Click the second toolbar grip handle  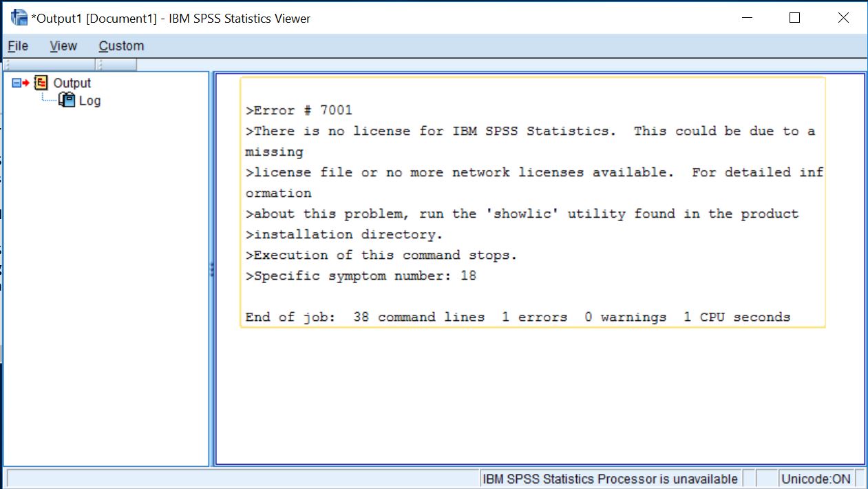tap(99, 65)
